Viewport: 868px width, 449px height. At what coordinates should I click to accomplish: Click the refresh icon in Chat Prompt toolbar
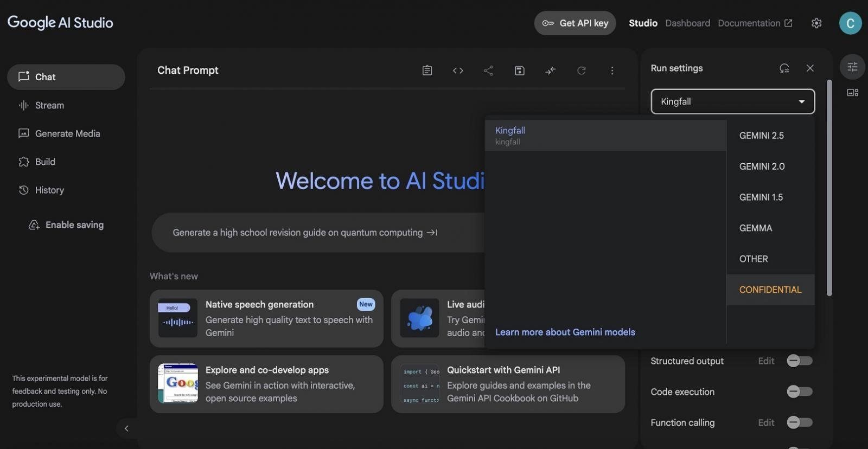click(581, 70)
